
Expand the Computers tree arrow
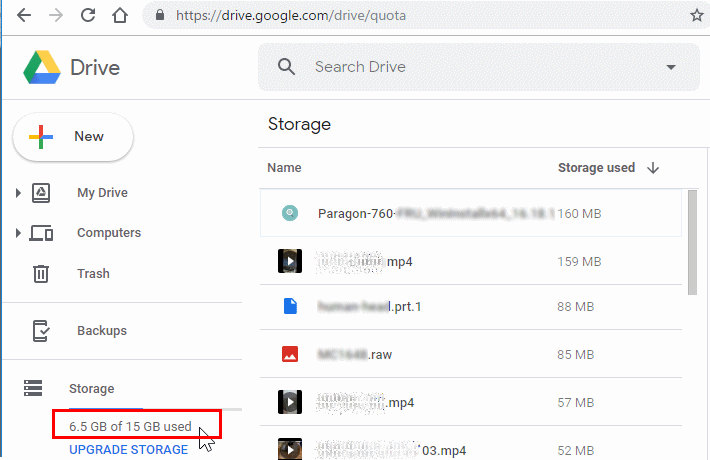point(18,233)
